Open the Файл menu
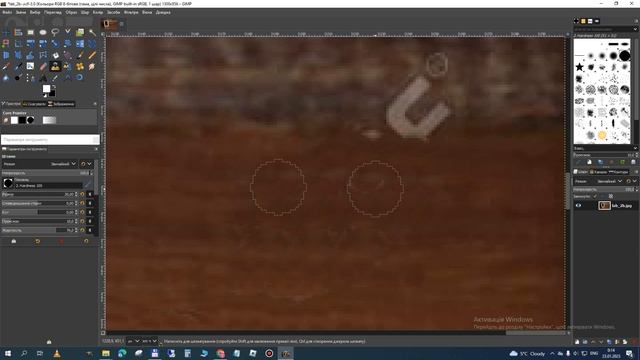Image resolution: width=640 pixels, height=360 pixels. coord(7,12)
